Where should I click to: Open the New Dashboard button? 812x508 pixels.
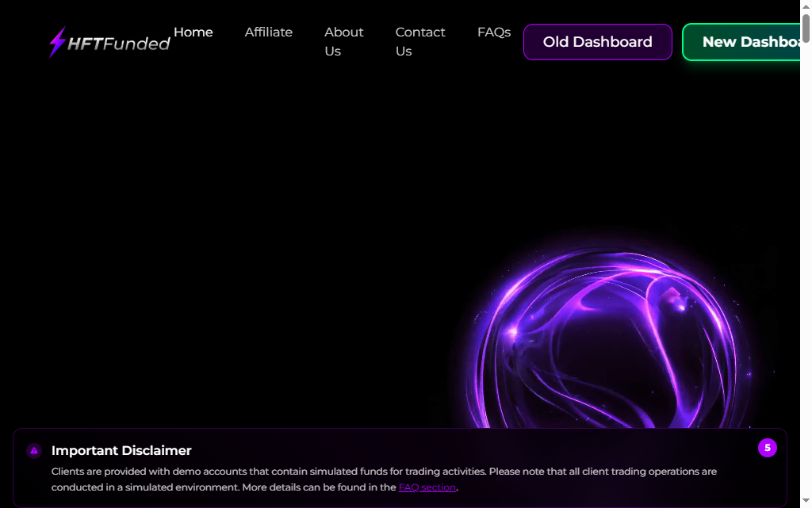point(745,42)
